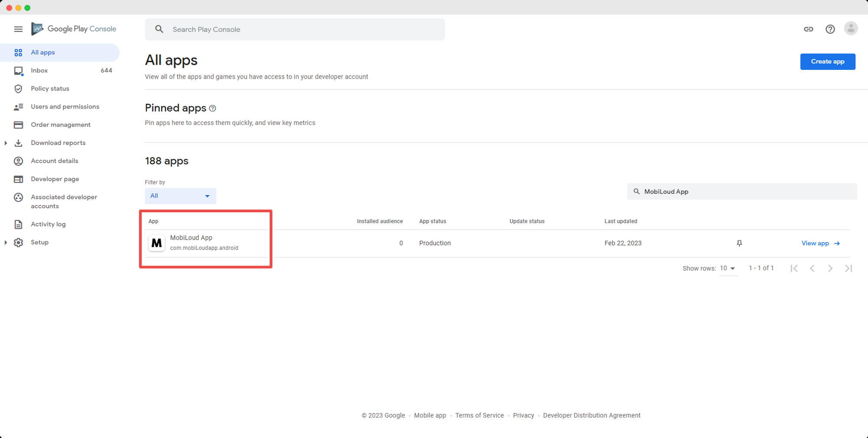Screen dimensions: 868x438
Task: Click the Update status column header
Action: pyautogui.click(x=527, y=221)
